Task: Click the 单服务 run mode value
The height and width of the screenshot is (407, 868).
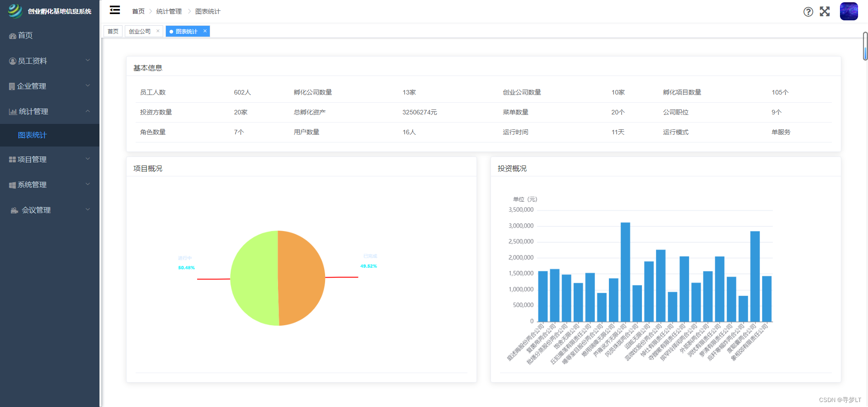Action: (x=781, y=132)
